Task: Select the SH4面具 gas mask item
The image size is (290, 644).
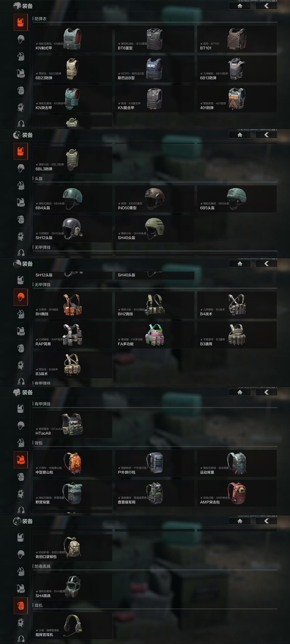Action: coord(72,587)
